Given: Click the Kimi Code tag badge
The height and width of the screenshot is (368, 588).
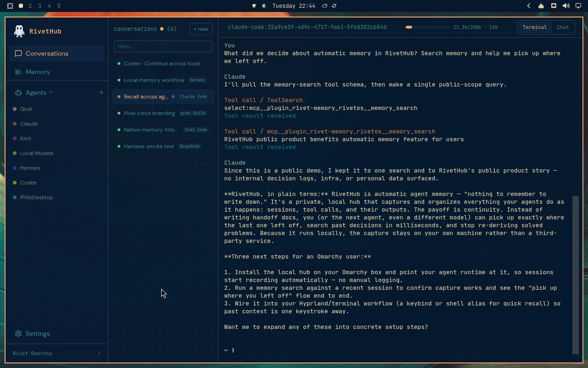Looking at the screenshot, I should [196, 130].
